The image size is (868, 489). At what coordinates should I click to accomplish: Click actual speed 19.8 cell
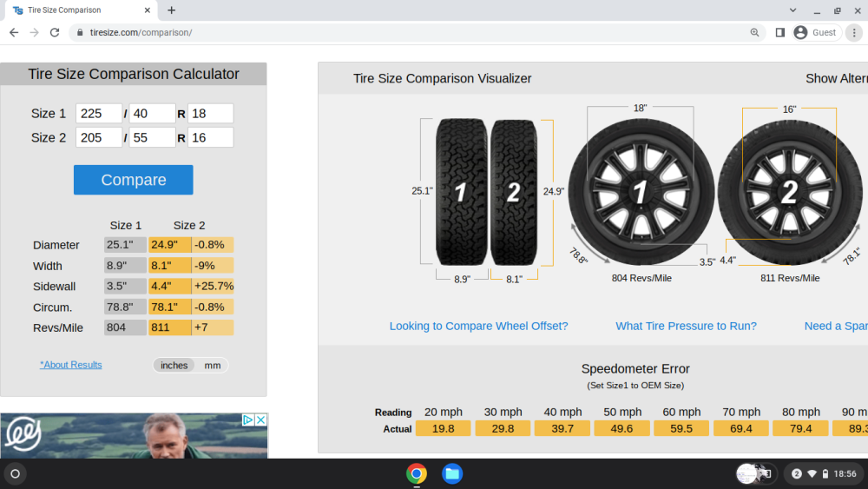pos(443,429)
